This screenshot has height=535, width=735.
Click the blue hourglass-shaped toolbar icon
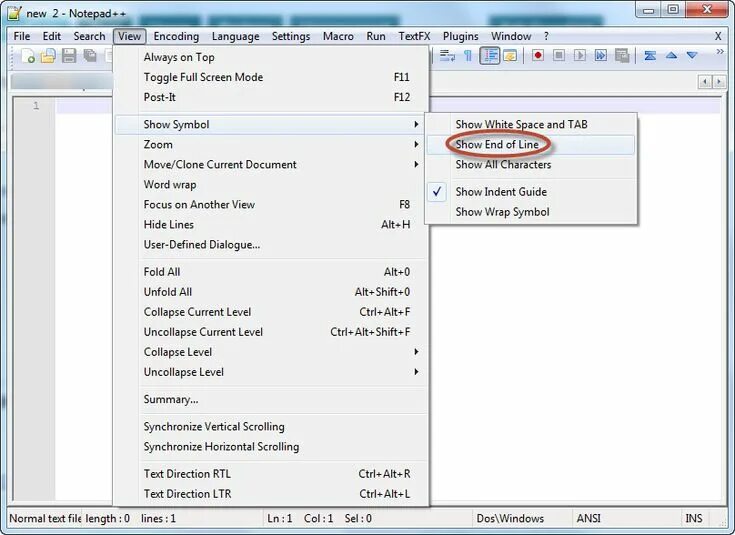pos(650,56)
